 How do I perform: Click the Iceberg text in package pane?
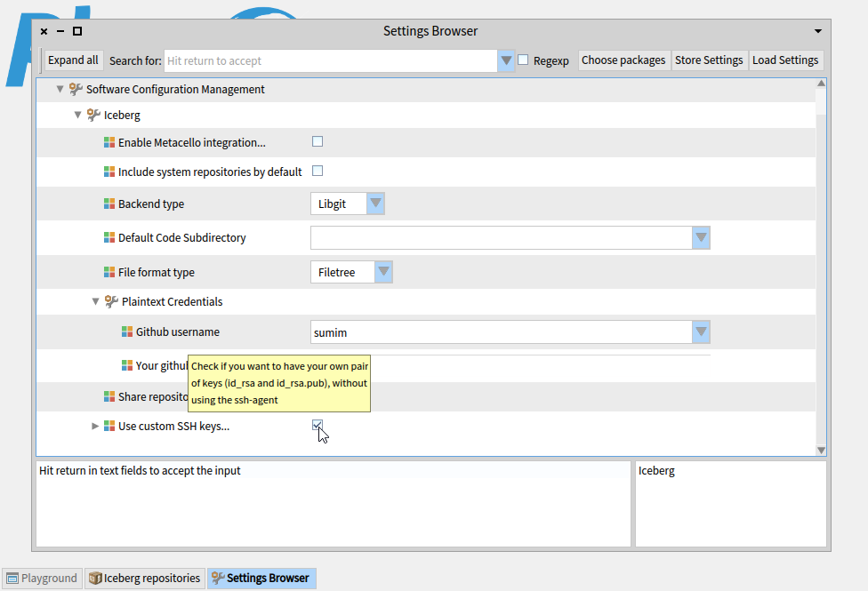click(x=656, y=471)
